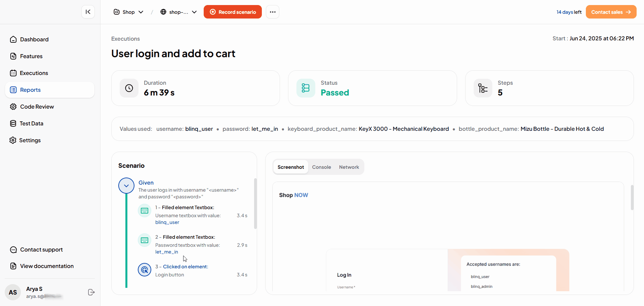Screen dimensions: 644x306
Task: Open the shop environment dropdown
Action: pos(178,12)
